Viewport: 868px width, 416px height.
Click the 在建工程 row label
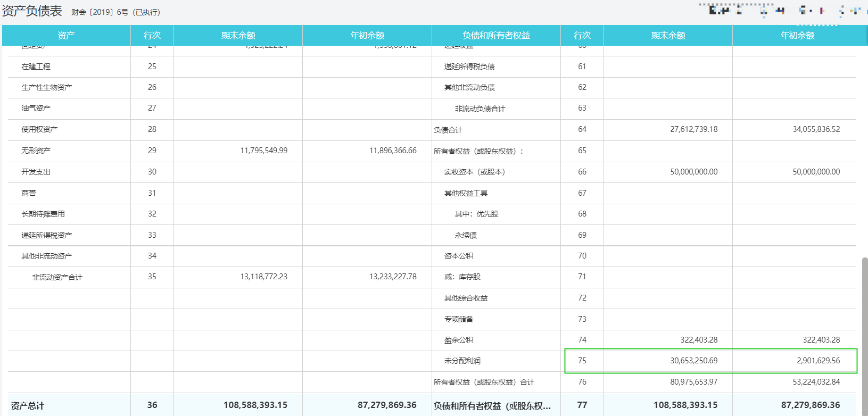pos(36,66)
